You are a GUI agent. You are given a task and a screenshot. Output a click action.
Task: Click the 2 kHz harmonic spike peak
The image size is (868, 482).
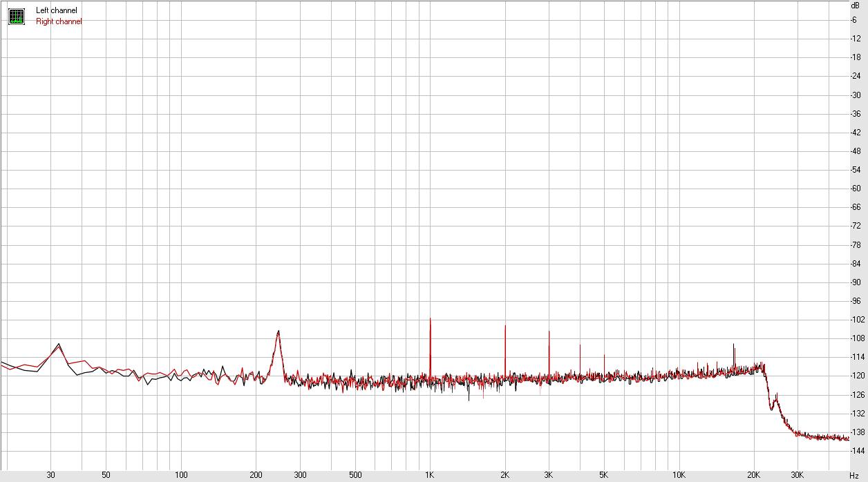click(x=505, y=326)
